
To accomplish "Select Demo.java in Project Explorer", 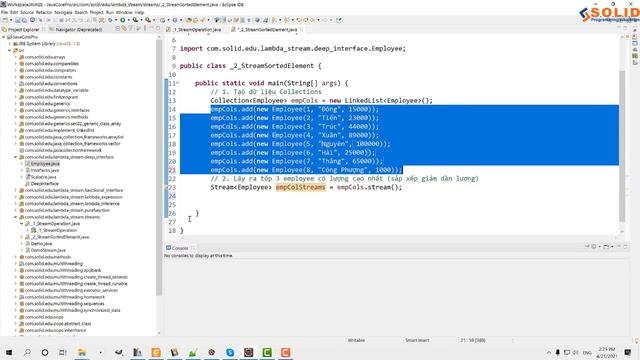I will point(39,244).
